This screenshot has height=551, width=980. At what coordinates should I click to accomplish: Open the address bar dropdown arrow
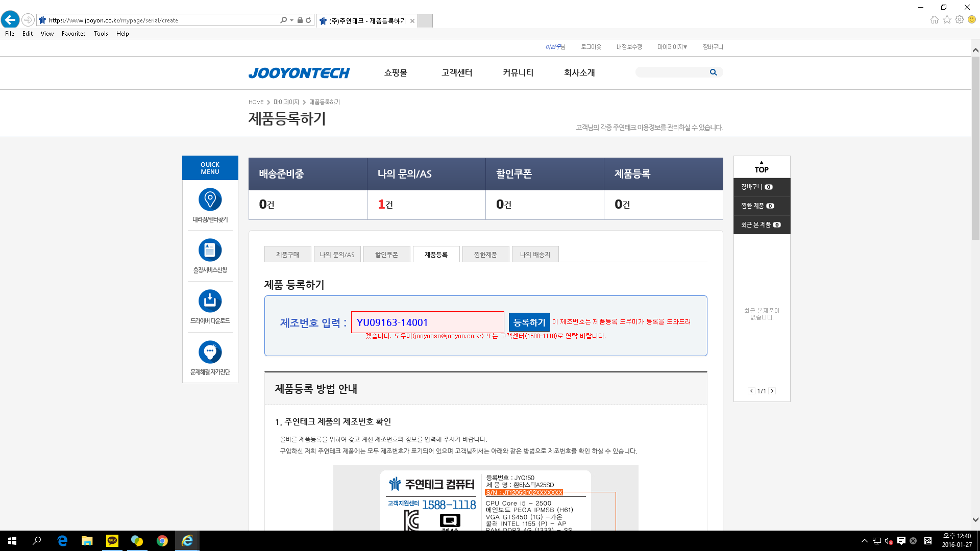291,20
